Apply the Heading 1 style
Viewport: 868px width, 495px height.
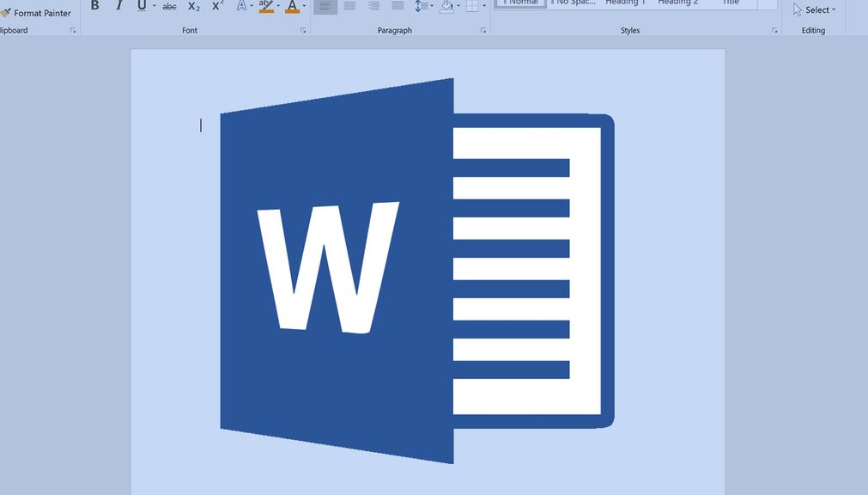[626, 3]
